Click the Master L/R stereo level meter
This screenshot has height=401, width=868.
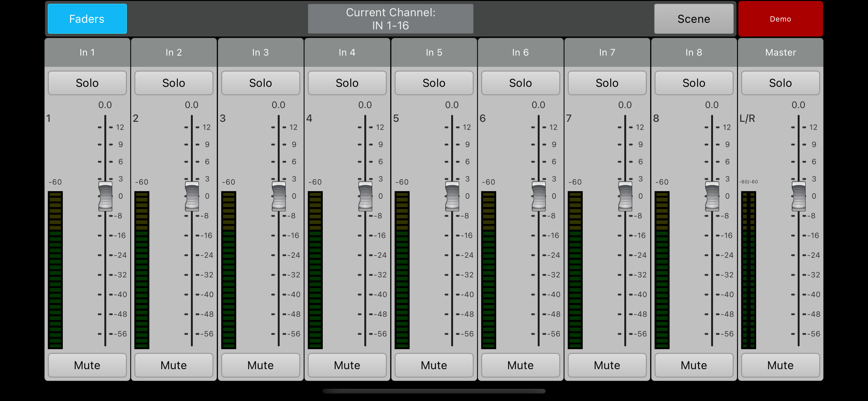(748, 270)
